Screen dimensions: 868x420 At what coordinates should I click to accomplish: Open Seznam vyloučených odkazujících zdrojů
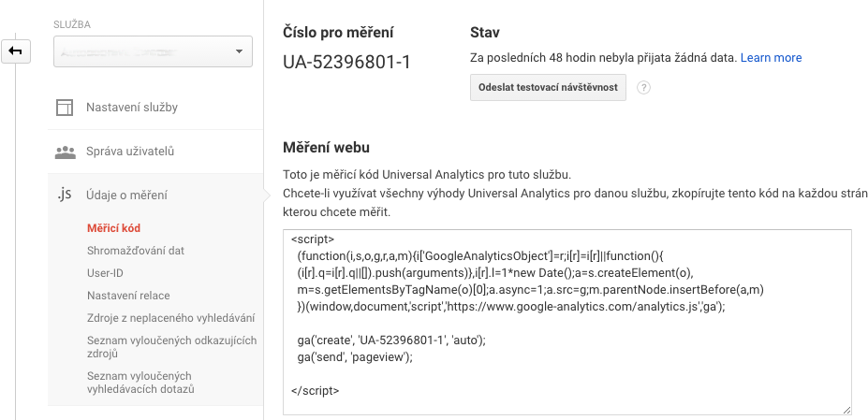[x=171, y=347]
